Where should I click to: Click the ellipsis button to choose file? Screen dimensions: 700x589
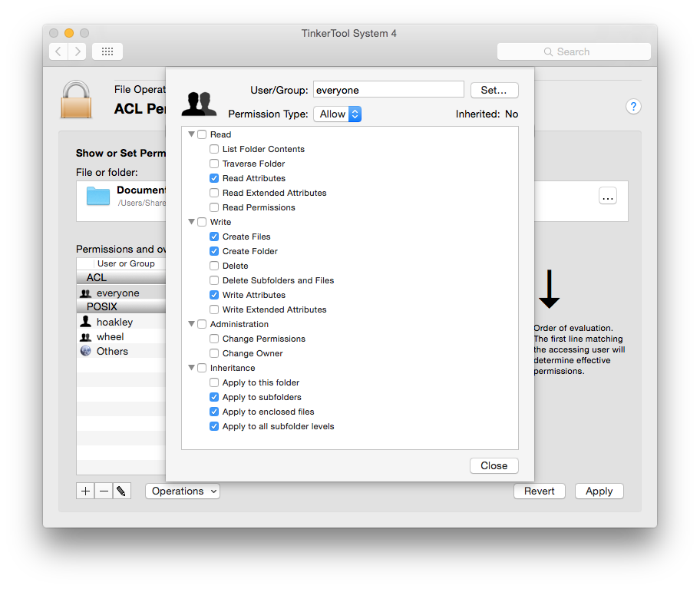coord(608,196)
